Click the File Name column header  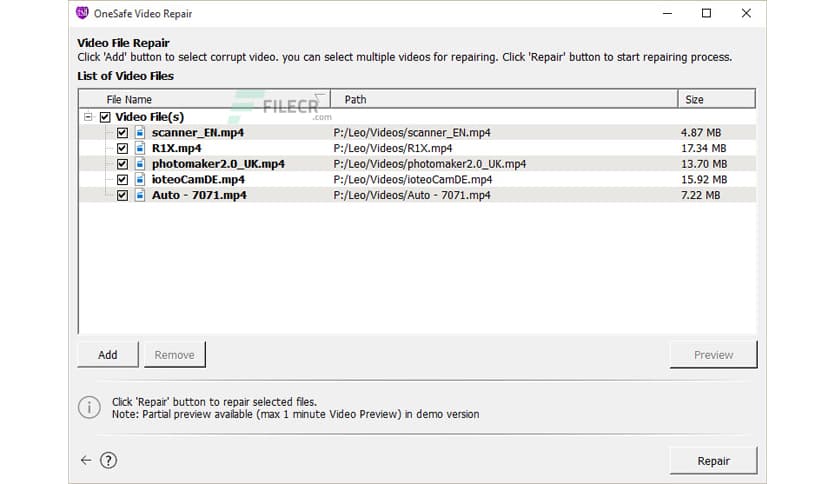point(205,100)
